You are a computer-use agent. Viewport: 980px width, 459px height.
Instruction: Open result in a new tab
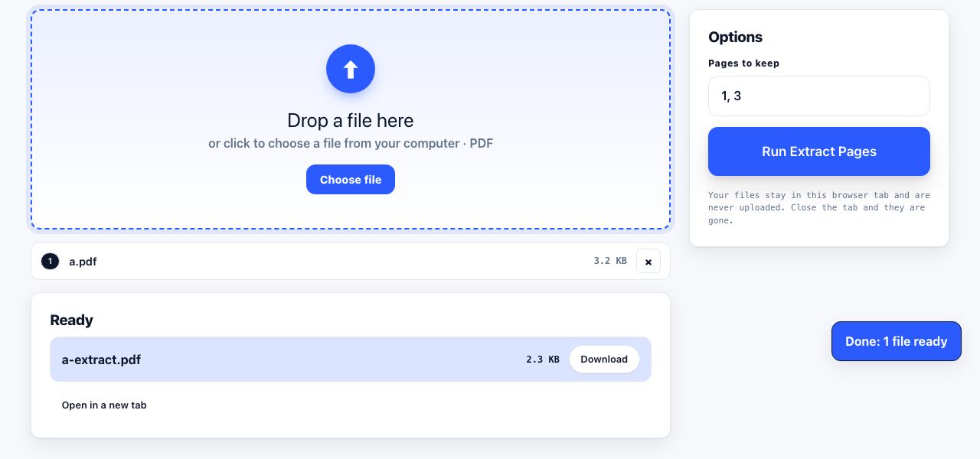tap(104, 405)
